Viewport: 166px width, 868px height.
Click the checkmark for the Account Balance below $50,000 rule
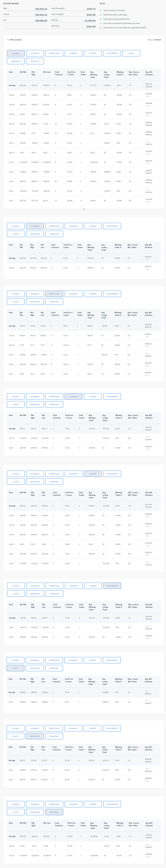tap(100, 28)
